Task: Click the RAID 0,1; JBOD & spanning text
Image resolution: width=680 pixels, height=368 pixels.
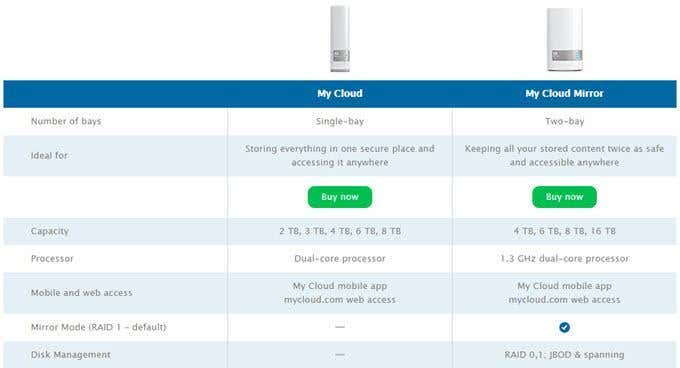Action: pyautogui.click(x=564, y=355)
